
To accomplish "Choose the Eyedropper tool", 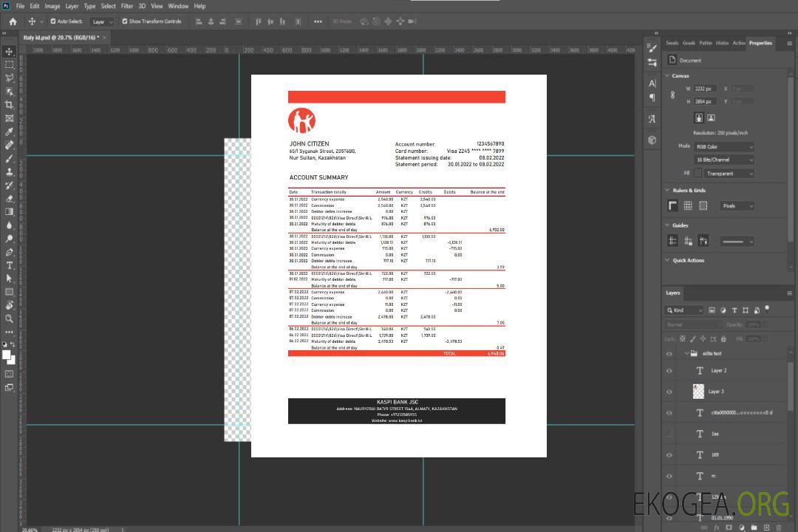I will pos(9,132).
